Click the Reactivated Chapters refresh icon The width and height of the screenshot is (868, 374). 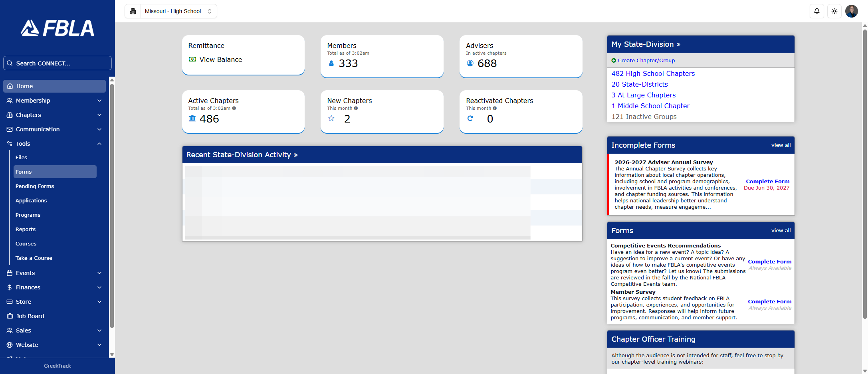(x=470, y=118)
